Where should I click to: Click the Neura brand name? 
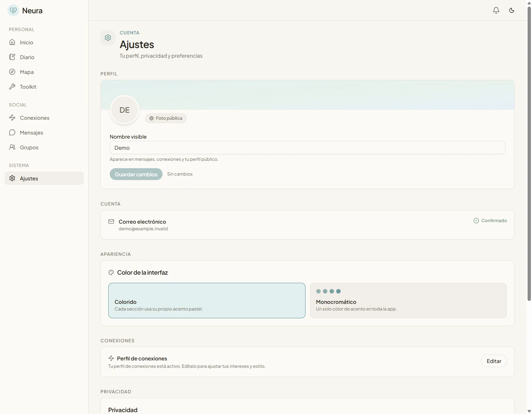coord(32,11)
